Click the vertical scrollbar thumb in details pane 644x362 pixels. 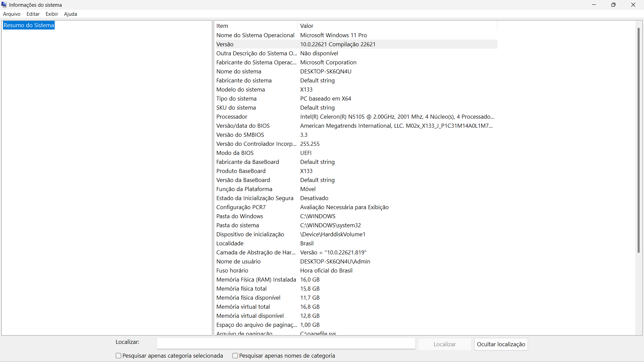[x=638, y=141]
